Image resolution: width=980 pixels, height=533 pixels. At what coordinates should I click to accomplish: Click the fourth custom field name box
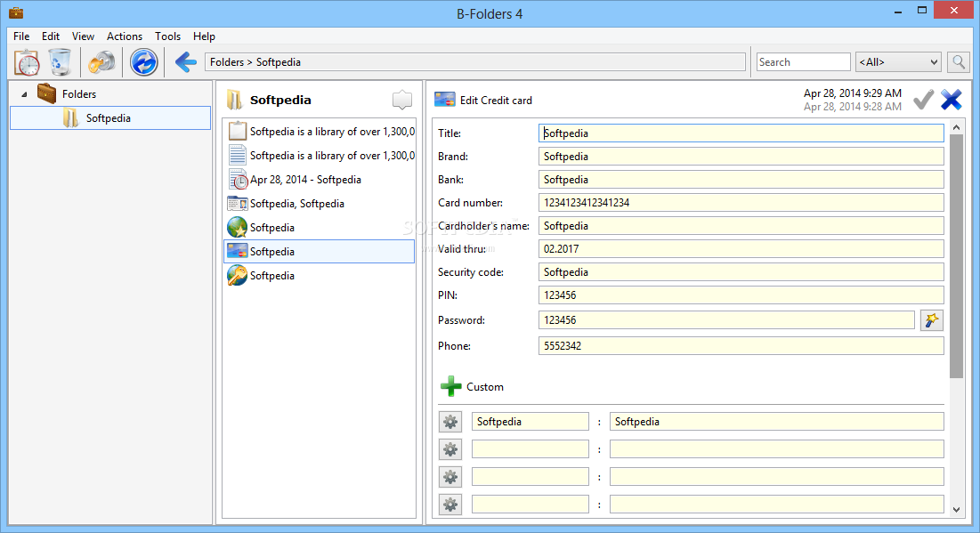[x=530, y=504]
